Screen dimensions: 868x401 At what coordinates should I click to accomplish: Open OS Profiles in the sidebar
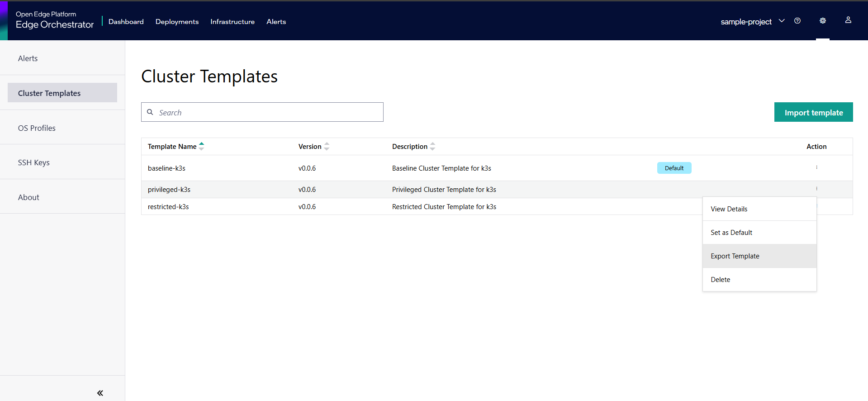(x=37, y=128)
